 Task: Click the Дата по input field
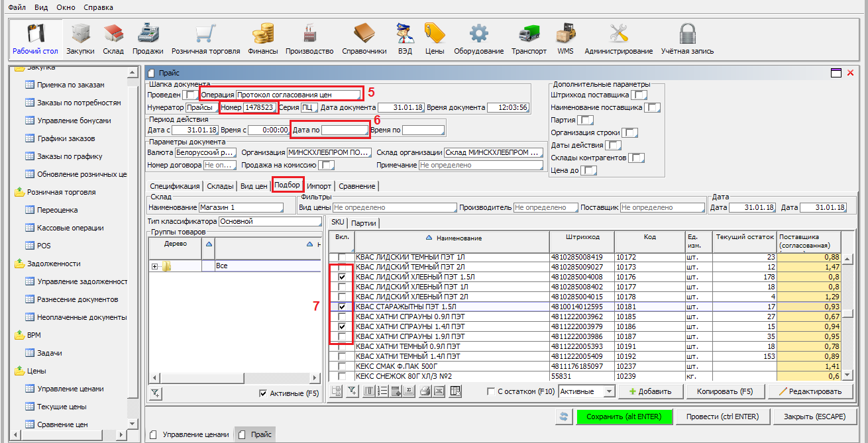pyautogui.click(x=345, y=130)
